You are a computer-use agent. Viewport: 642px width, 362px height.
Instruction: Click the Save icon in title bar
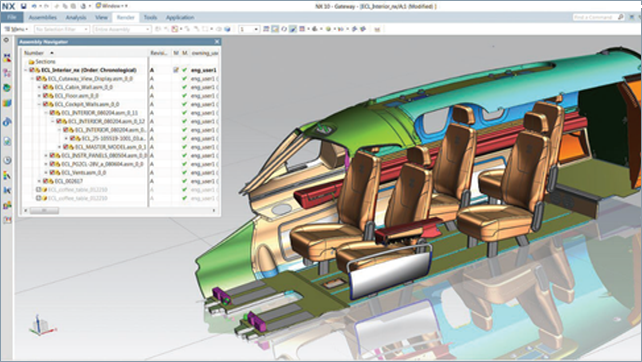(24, 6)
